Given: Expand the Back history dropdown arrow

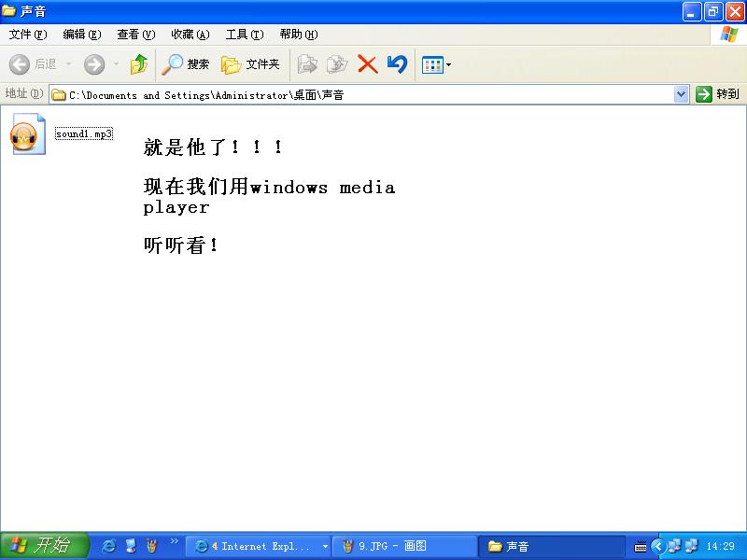Looking at the screenshot, I should (68, 63).
